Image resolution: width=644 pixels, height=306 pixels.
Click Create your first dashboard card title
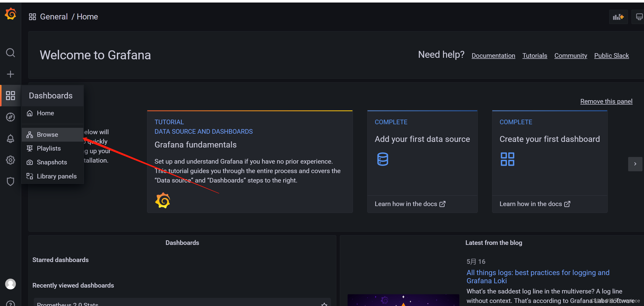pyautogui.click(x=550, y=139)
